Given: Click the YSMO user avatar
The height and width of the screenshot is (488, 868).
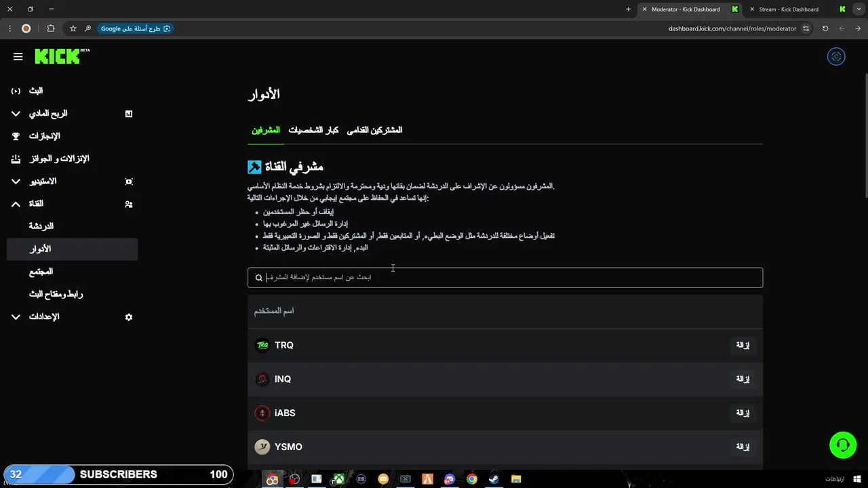Looking at the screenshot, I should (x=262, y=447).
